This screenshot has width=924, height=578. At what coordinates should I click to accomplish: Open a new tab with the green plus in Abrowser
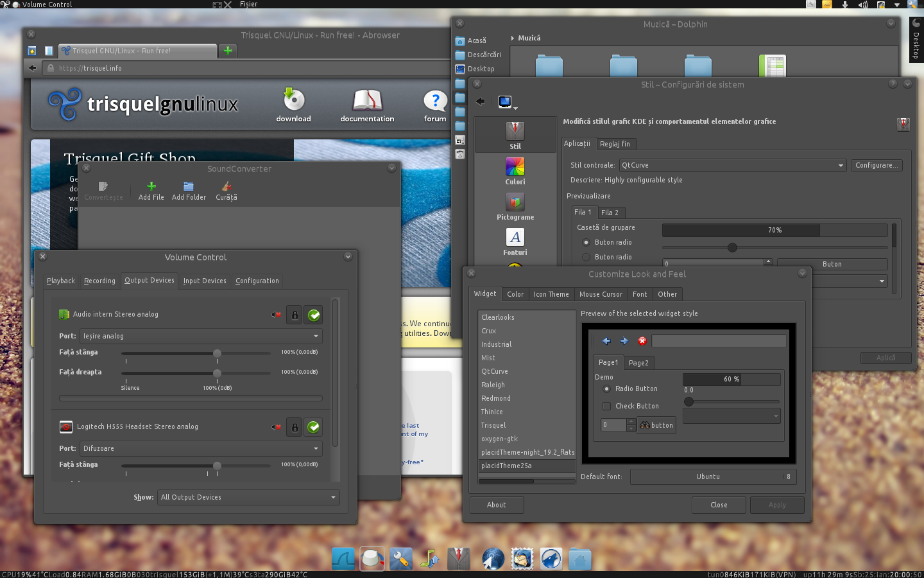[228, 51]
